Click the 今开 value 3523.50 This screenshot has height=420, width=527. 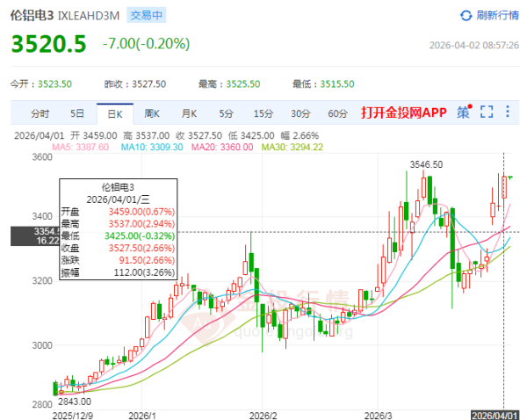tap(54, 84)
